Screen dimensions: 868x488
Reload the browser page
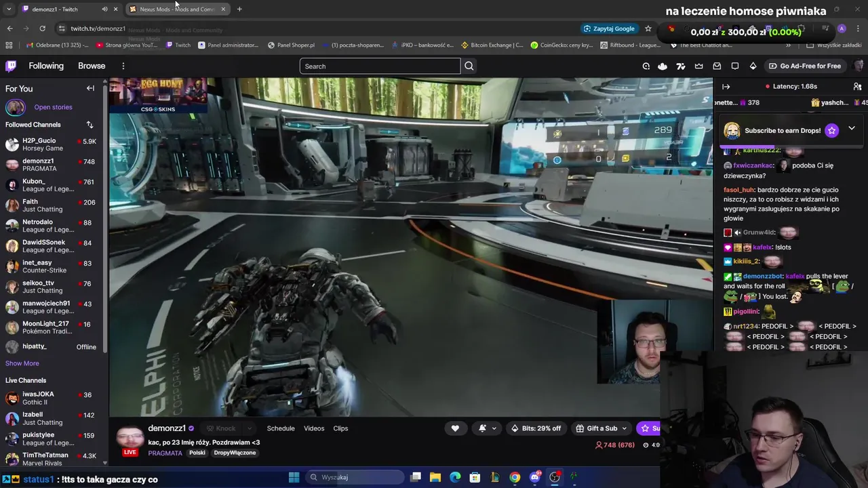point(42,28)
